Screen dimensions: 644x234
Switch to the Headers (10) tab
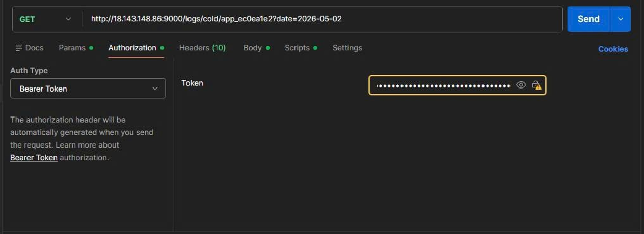pos(202,48)
